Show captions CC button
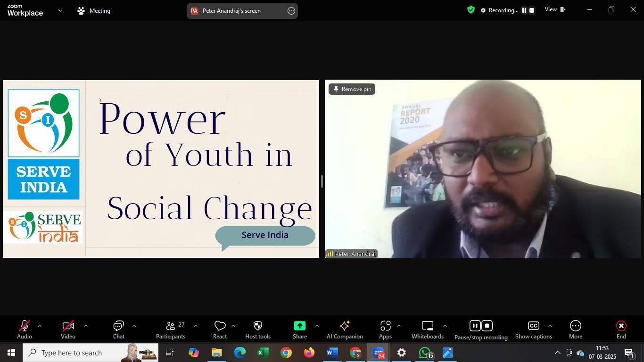The width and height of the screenshot is (644, 362). [x=534, y=329]
